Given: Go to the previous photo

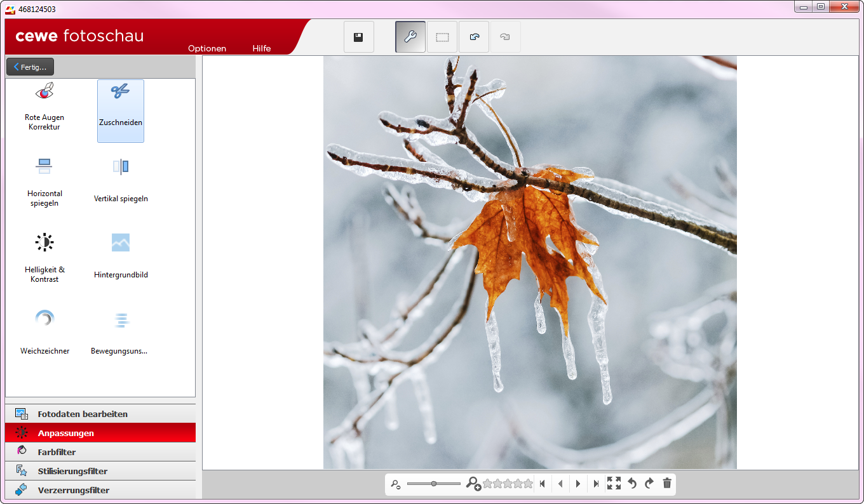Looking at the screenshot, I should 560,484.
